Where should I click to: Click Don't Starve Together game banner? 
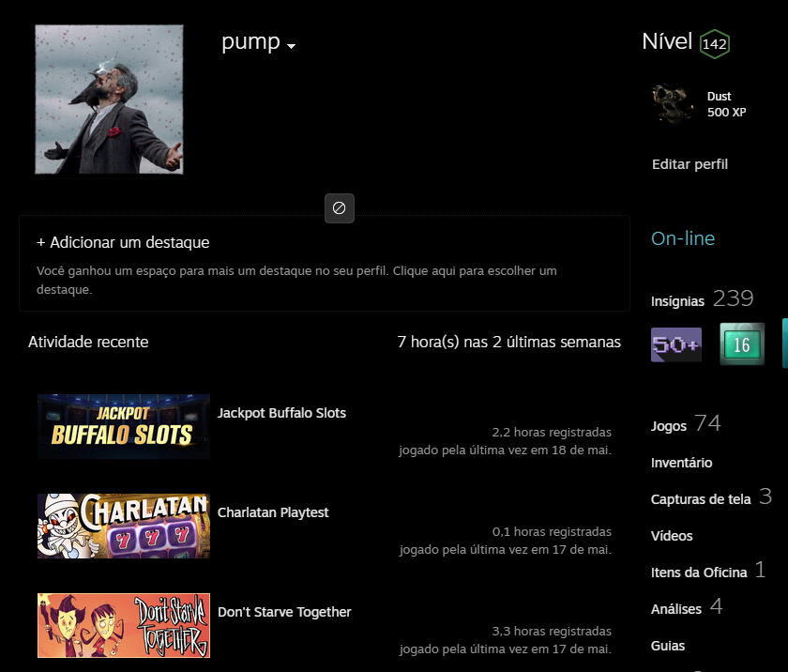(x=124, y=625)
